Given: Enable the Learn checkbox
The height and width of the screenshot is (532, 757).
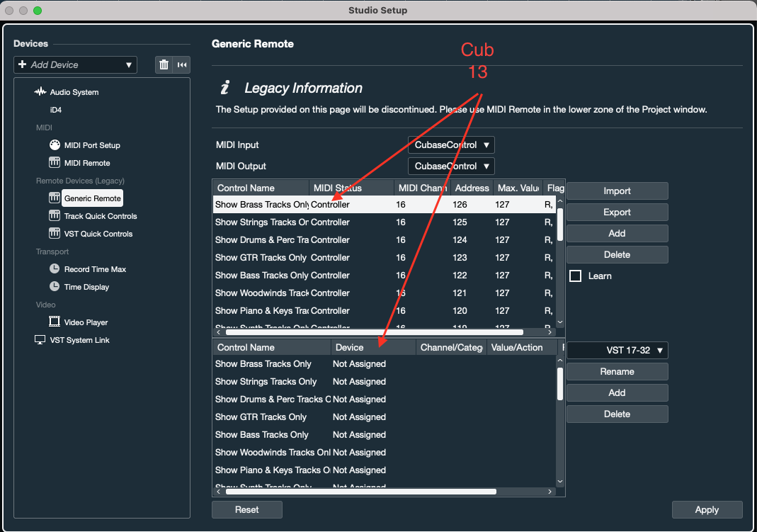Looking at the screenshot, I should pos(576,276).
